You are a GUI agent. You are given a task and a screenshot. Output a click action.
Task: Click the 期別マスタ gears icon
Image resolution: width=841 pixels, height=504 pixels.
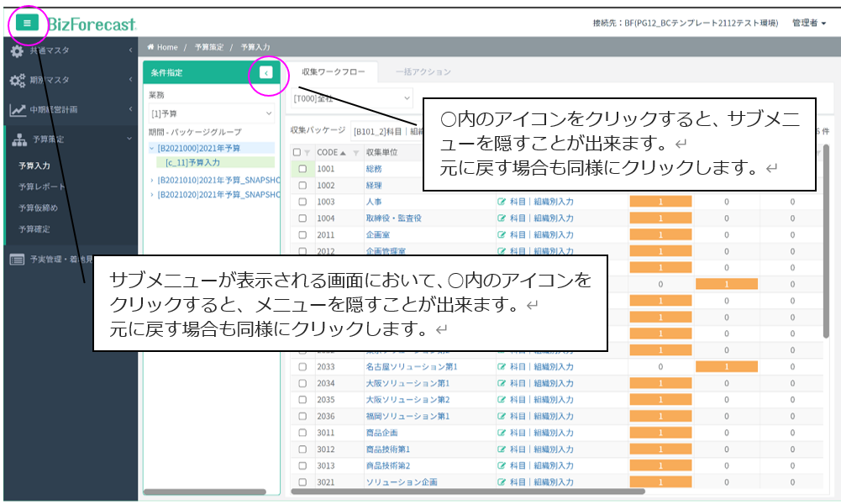[x=17, y=81]
